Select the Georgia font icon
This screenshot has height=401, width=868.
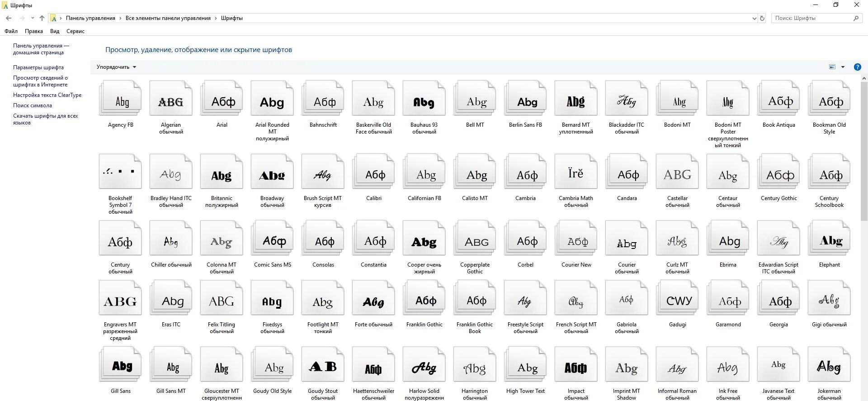click(778, 298)
